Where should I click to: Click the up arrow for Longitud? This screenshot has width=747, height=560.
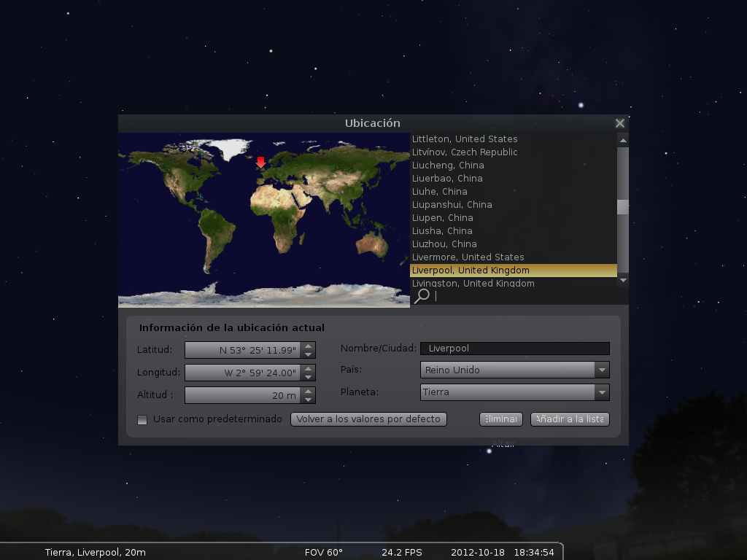coord(309,367)
